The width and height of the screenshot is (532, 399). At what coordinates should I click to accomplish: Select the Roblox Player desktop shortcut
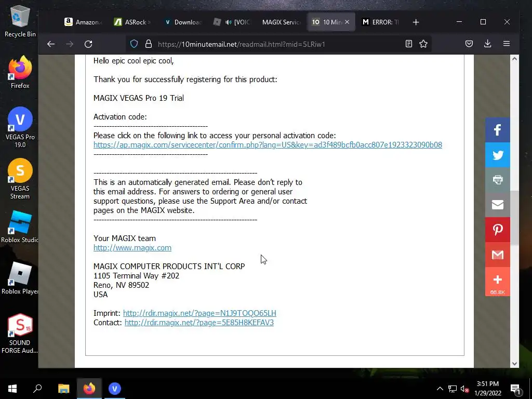pos(20,278)
